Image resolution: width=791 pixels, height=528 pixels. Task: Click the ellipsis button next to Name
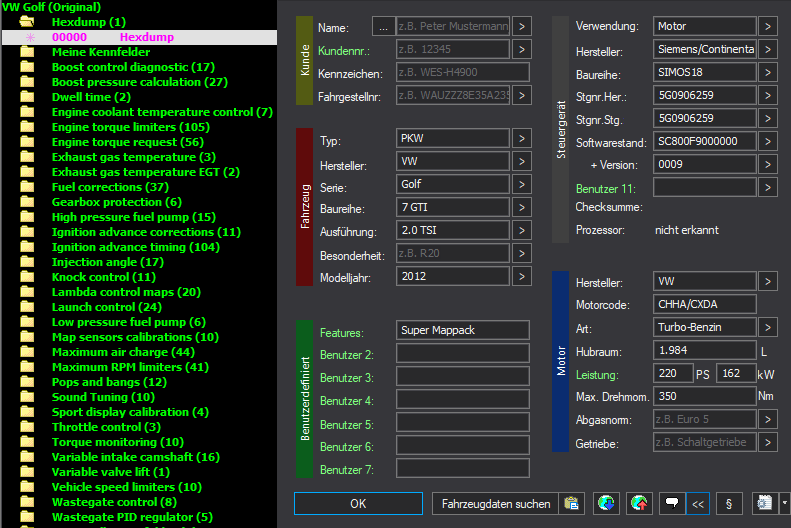pyautogui.click(x=383, y=27)
